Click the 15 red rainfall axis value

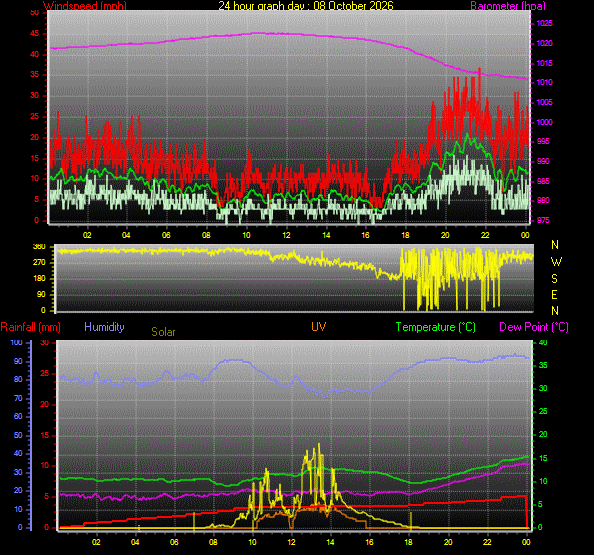45,436
